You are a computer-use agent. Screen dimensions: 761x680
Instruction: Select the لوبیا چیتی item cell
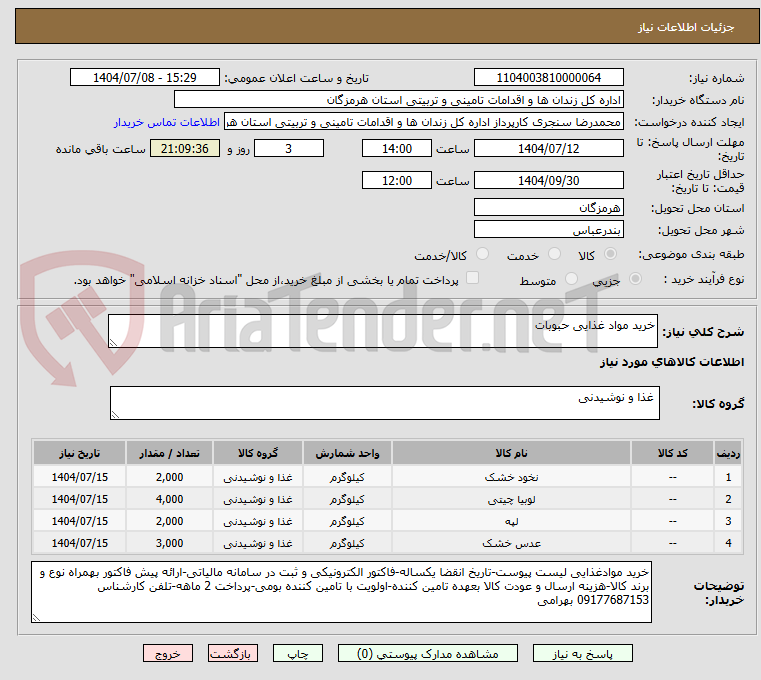[511, 499]
